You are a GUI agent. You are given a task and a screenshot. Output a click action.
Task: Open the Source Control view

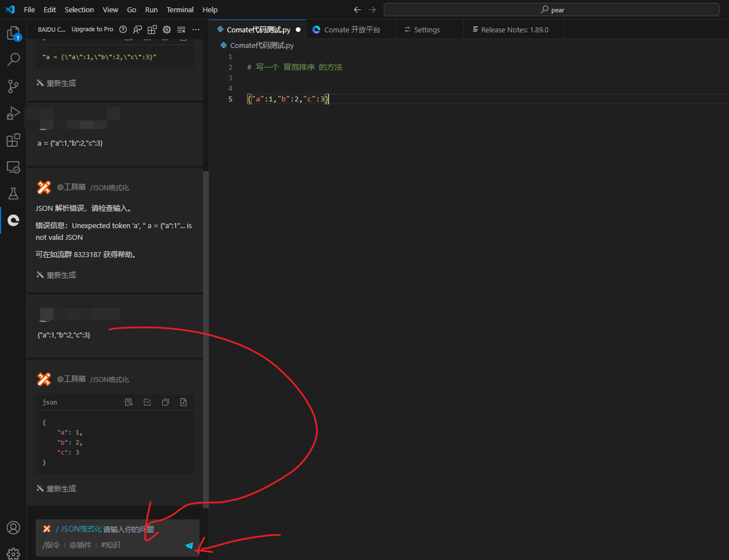(13, 86)
